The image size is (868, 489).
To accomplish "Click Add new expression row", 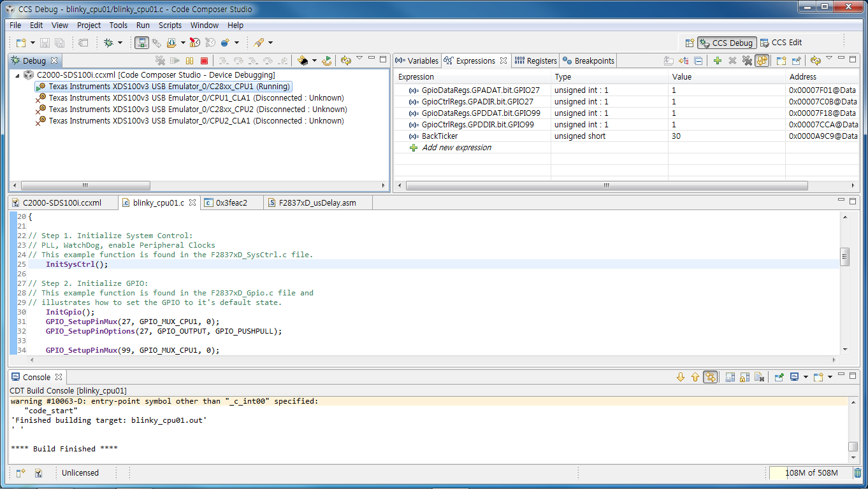I will pyautogui.click(x=457, y=147).
